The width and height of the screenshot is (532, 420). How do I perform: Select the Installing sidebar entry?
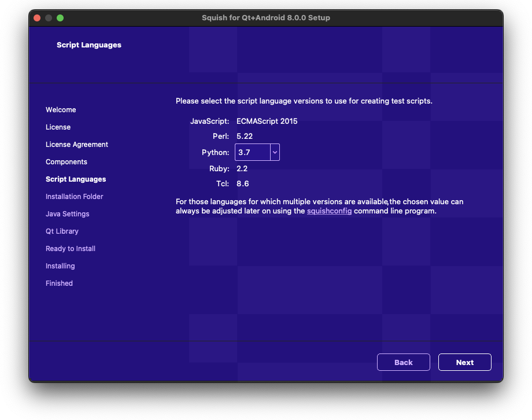60,266
